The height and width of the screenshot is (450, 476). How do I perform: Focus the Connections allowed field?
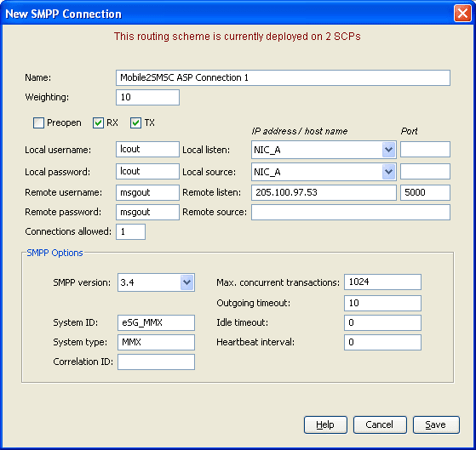tap(130, 231)
